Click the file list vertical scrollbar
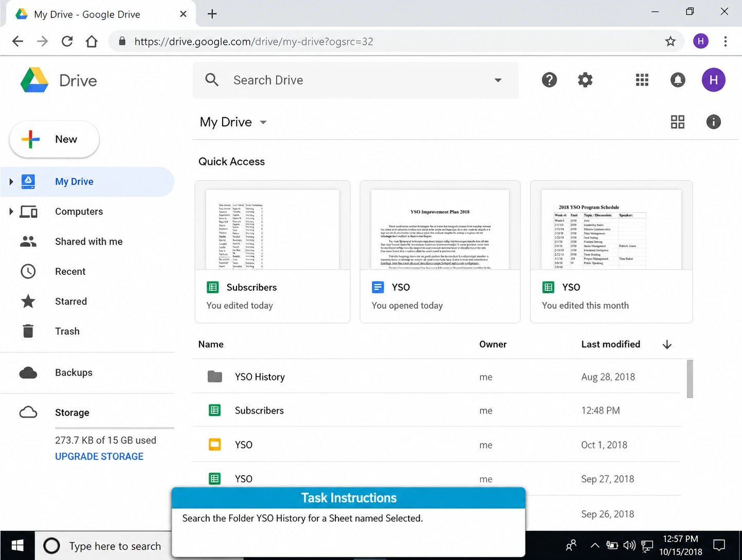The height and width of the screenshot is (560, 742). [x=690, y=379]
